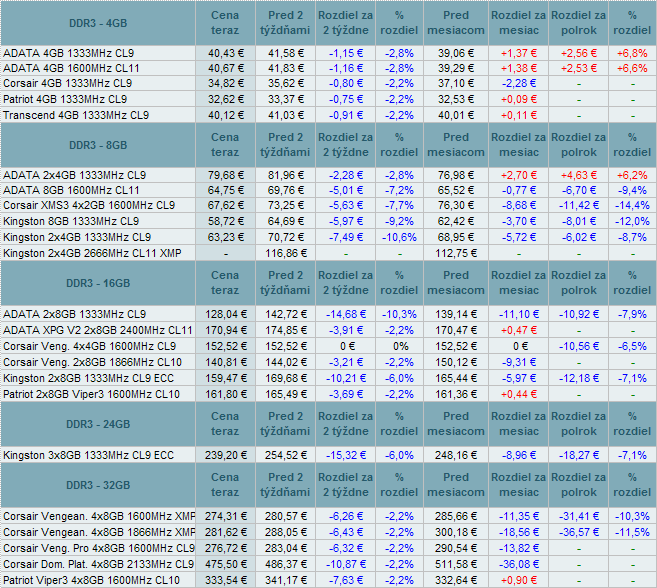Screen dimensions: 657x588
Task: Select the DDR3 - 8GB section header
Action: coord(98,145)
